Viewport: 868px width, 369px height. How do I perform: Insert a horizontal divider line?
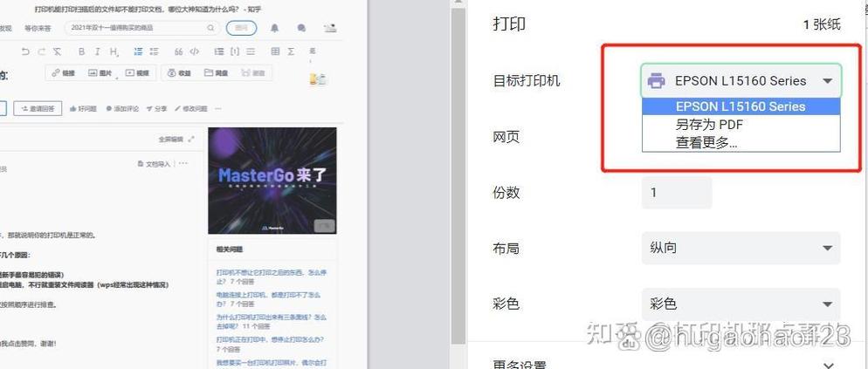pyautogui.click(x=251, y=51)
